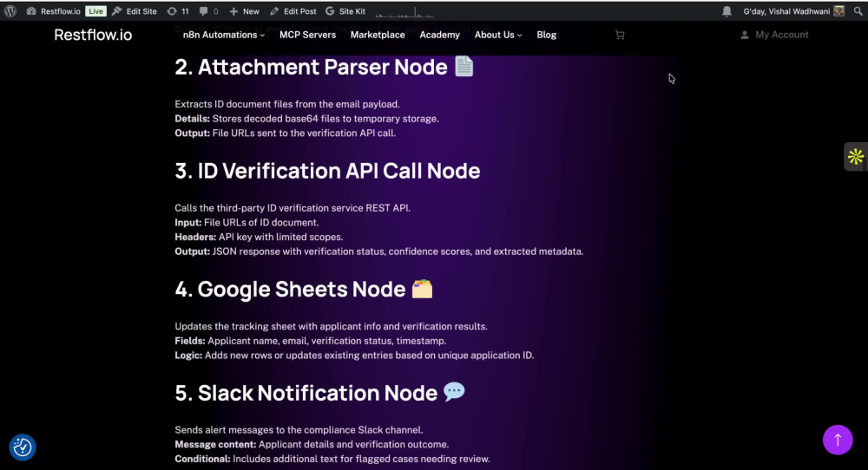This screenshot has width=868, height=470.
Task: Click the updates icon showing 11
Action: (x=178, y=11)
